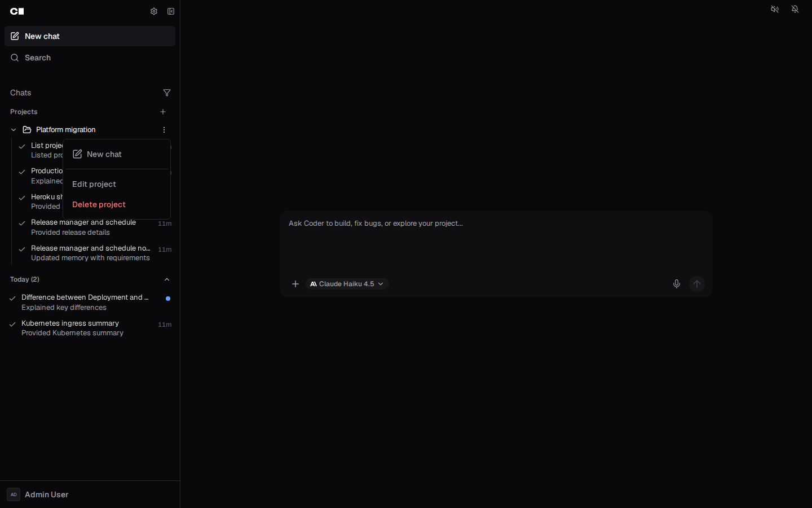Filter chats with funnel icon

[x=167, y=93]
